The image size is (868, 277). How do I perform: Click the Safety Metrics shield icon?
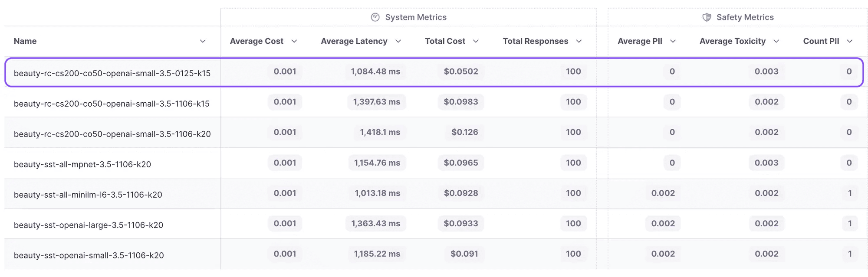[707, 17]
